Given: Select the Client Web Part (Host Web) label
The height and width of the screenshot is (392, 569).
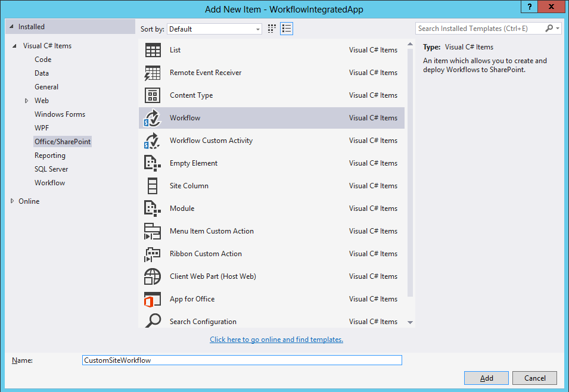Looking at the screenshot, I should [x=213, y=276].
